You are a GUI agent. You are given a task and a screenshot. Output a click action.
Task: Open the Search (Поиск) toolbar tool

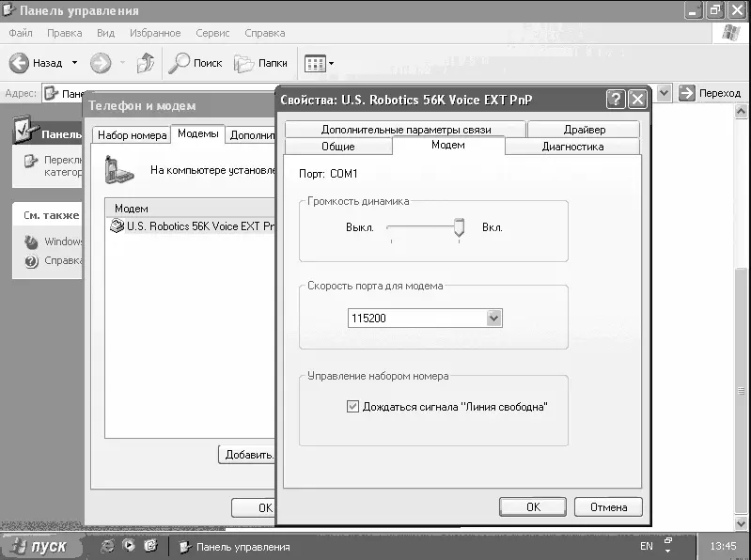coord(195,63)
